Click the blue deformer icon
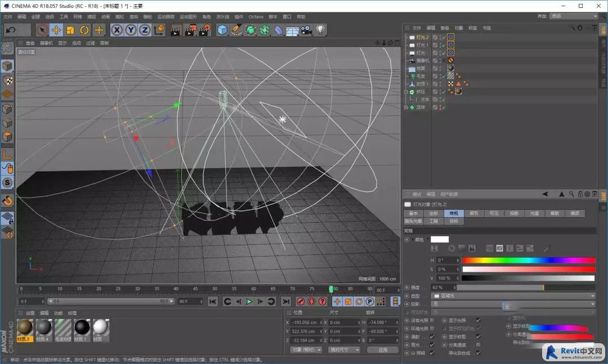The height and width of the screenshot is (364, 608). coord(279,30)
